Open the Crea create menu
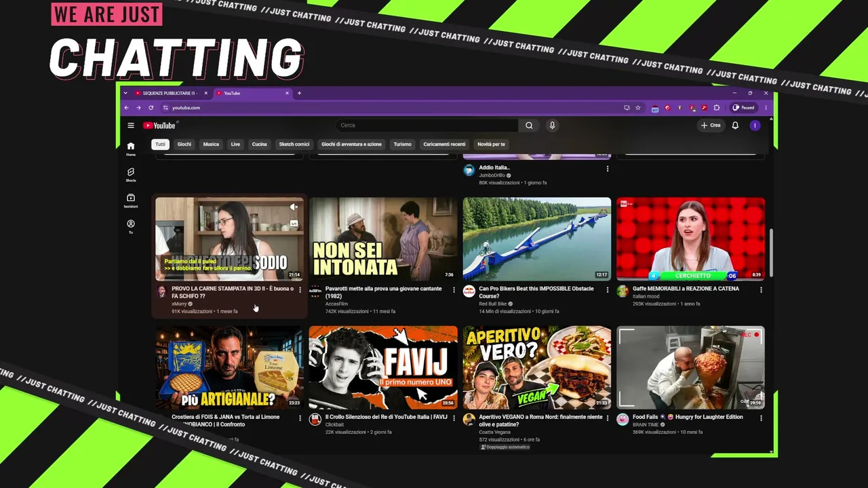868x488 pixels. coord(711,125)
